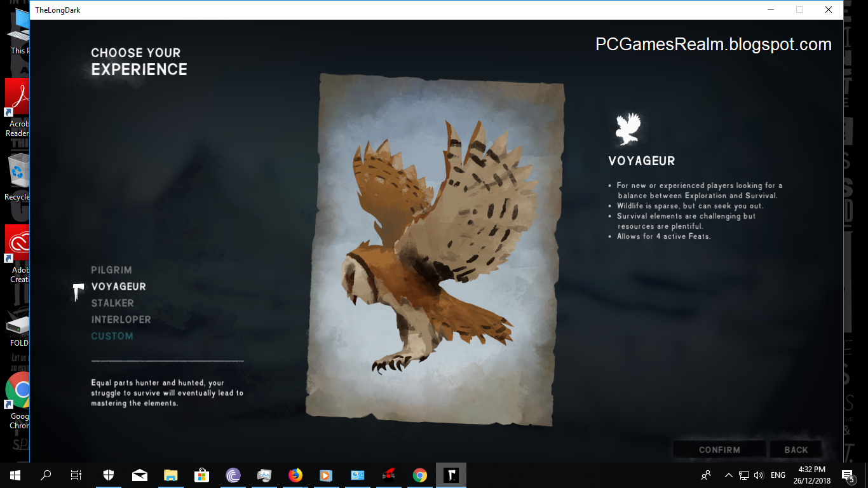Viewport: 868px width, 488px height.
Task: Open Microsoft Store from the taskbar
Action: 202,475
